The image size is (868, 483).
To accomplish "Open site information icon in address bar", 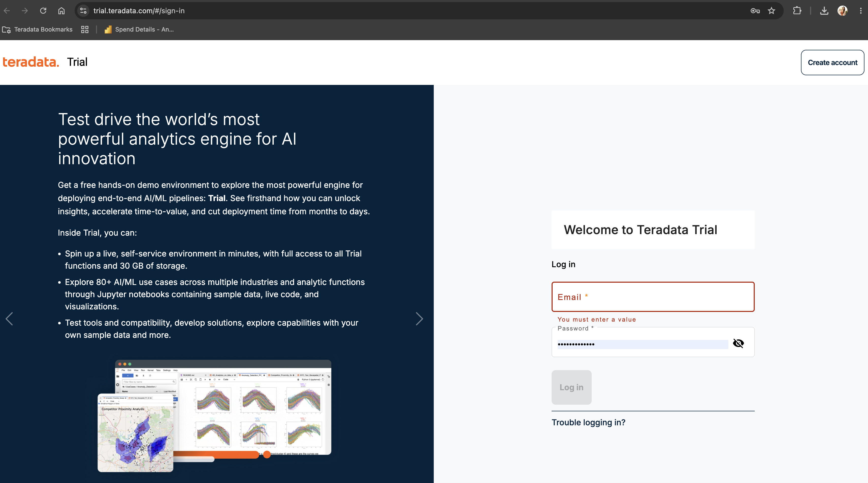I will click(x=83, y=11).
